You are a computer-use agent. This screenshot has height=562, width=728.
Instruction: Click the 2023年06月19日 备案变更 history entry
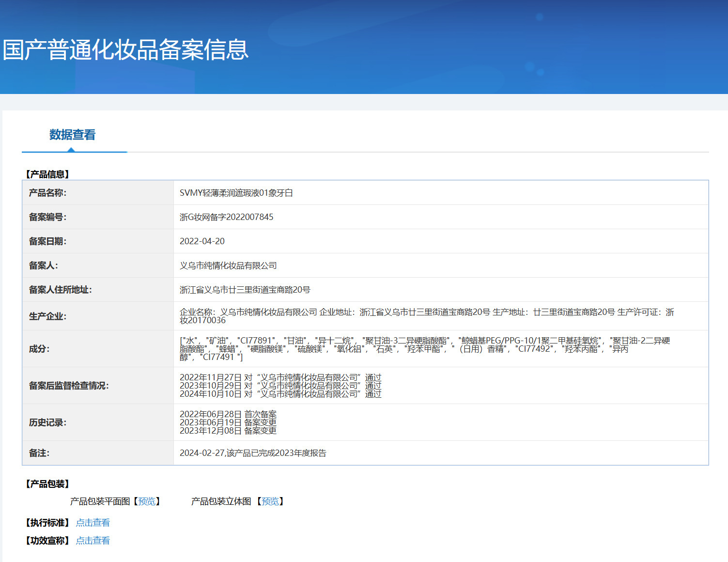tap(228, 422)
